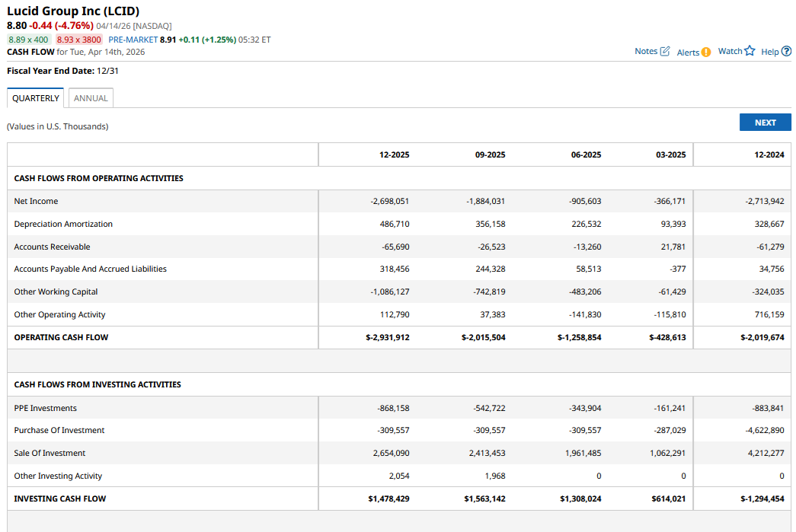Click the Lucid Group Inc (LCID) heading

[x=72, y=11]
